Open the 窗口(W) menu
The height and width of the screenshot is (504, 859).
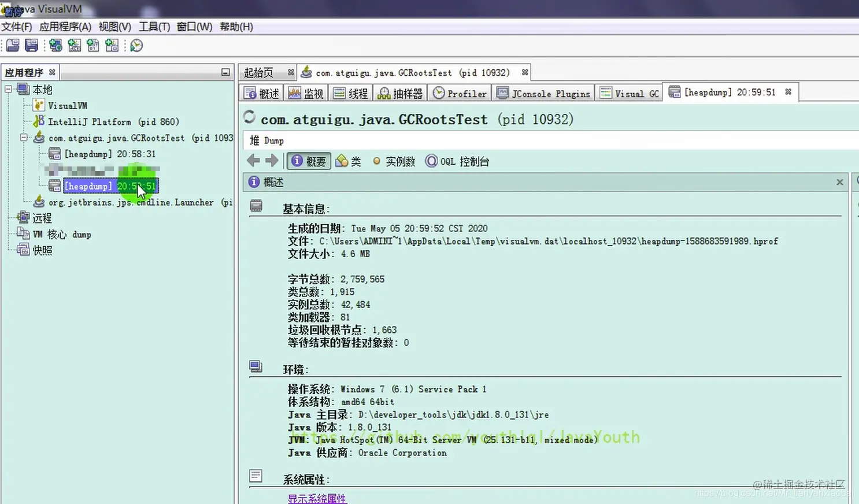coord(194,27)
